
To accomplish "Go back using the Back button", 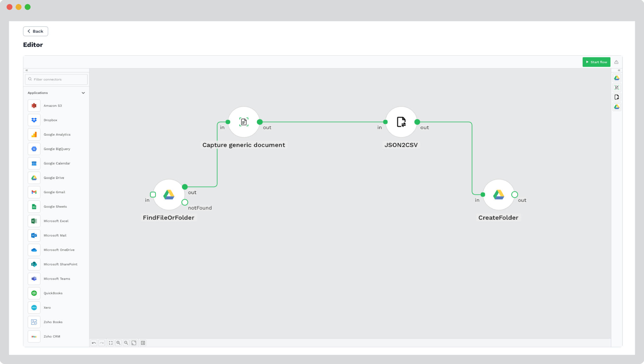I will pyautogui.click(x=35, y=31).
